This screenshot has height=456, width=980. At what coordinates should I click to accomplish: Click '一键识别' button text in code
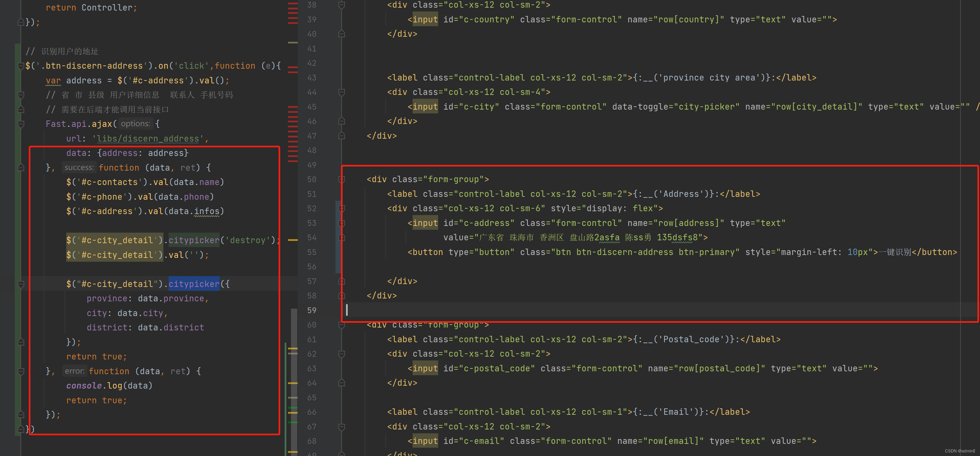pyautogui.click(x=895, y=252)
